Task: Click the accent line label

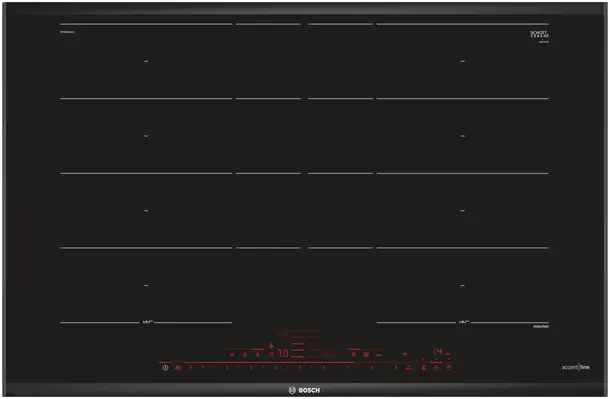Action: [575, 367]
